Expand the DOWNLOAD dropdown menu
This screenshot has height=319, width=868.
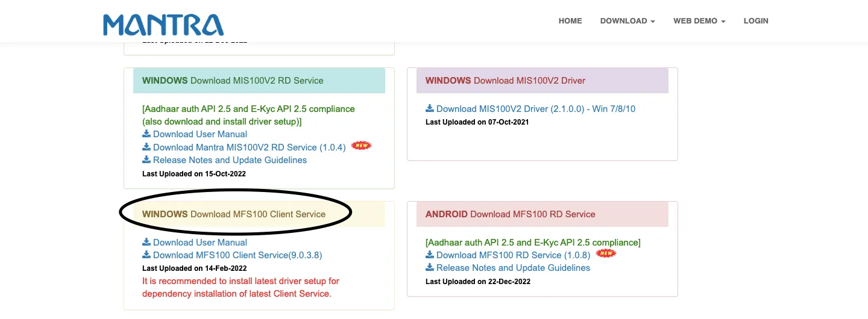(x=627, y=20)
